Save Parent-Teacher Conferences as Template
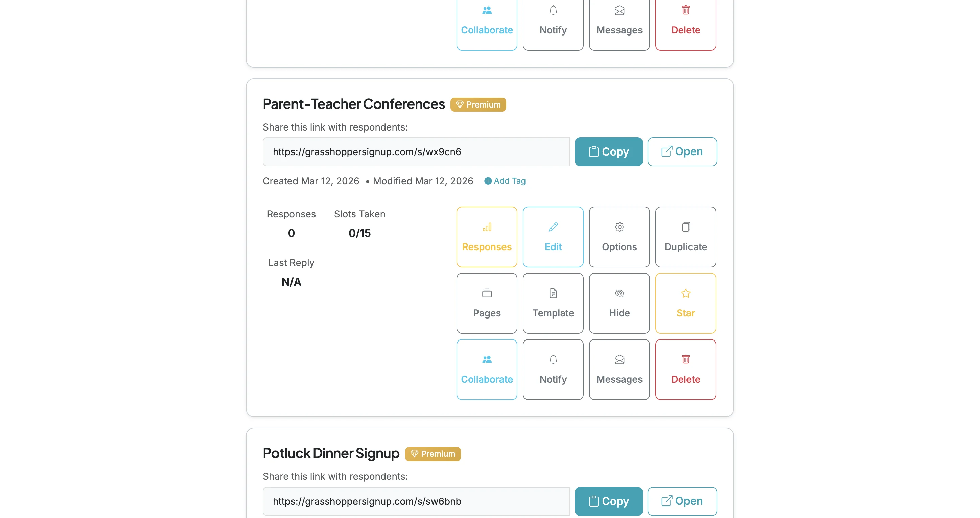The height and width of the screenshot is (518, 980). (553, 303)
